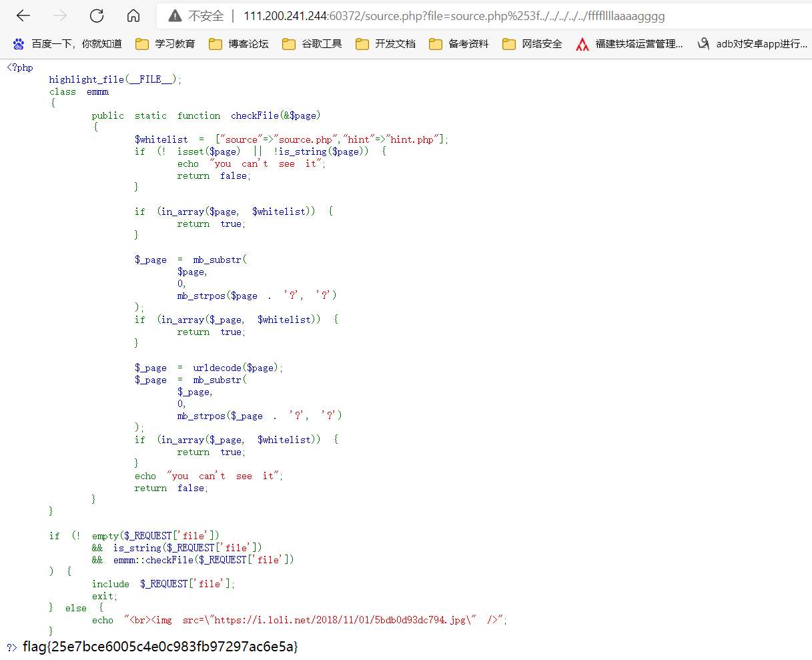Click the emmm::checkFile($_REQUEST['file']) line
This screenshot has height=660, width=812.
point(193,560)
